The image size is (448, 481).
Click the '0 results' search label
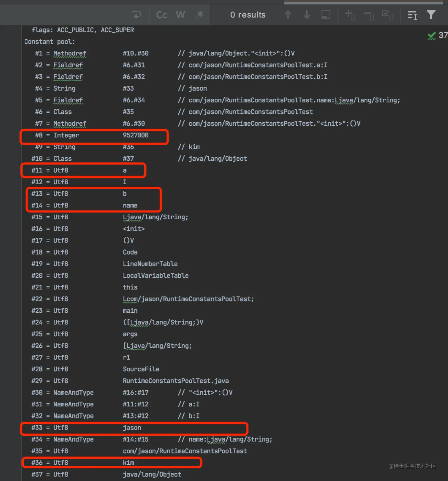pos(248,15)
